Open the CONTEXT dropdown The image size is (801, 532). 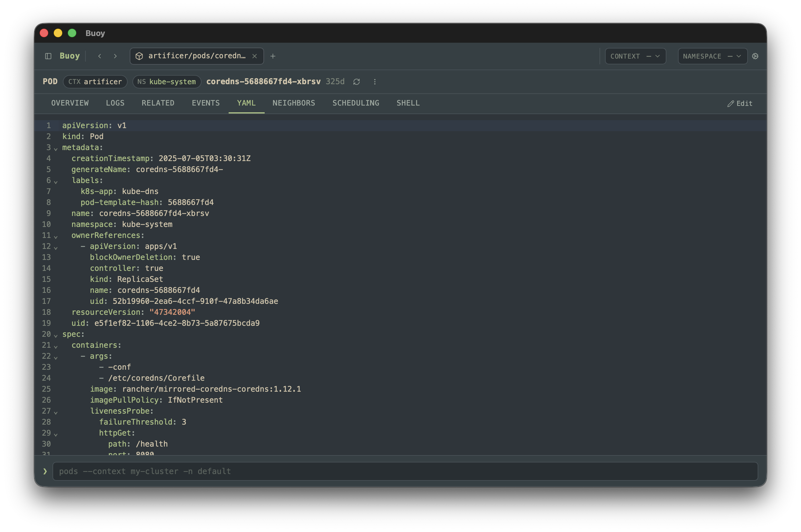[x=635, y=56]
